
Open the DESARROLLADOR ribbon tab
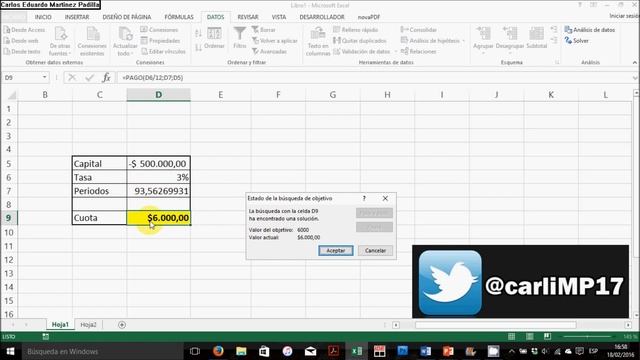[x=322, y=17]
